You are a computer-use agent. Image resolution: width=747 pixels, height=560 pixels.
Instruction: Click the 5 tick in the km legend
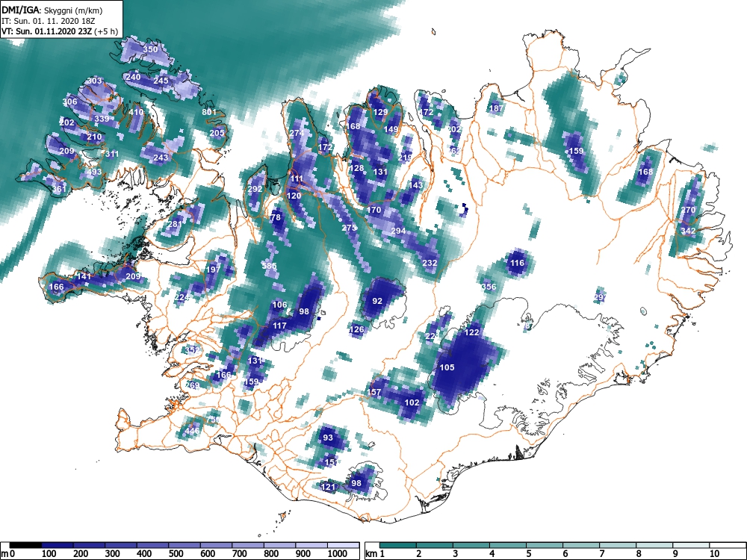[x=528, y=553]
